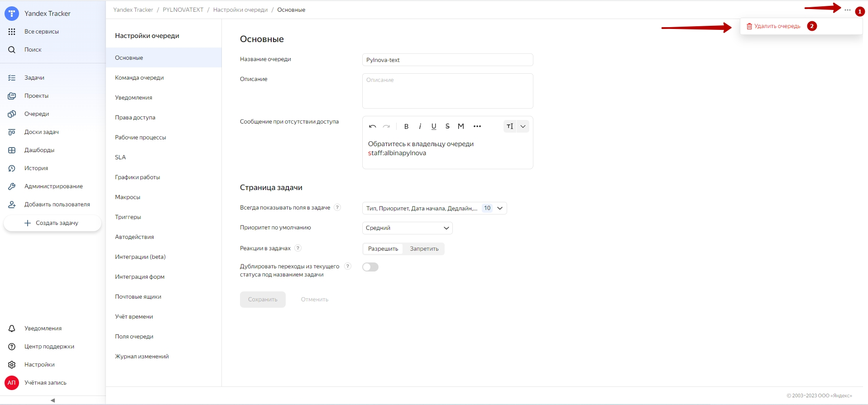Click the Сохранить button
The width and height of the screenshot is (868, 405).
[x=263, y=300]
